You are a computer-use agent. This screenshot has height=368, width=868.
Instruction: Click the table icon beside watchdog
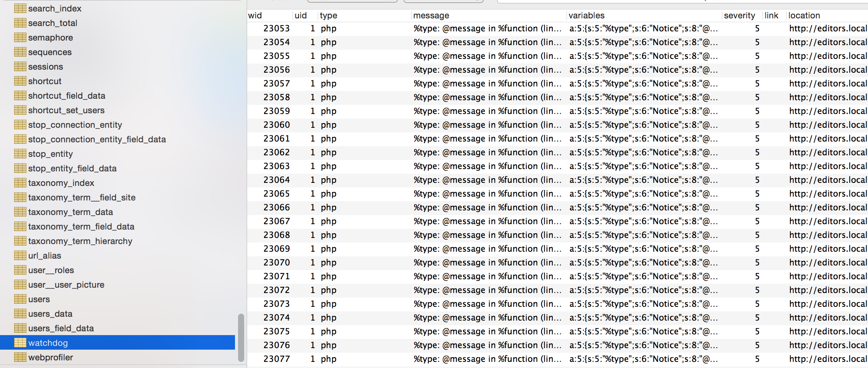coord(20,342)
